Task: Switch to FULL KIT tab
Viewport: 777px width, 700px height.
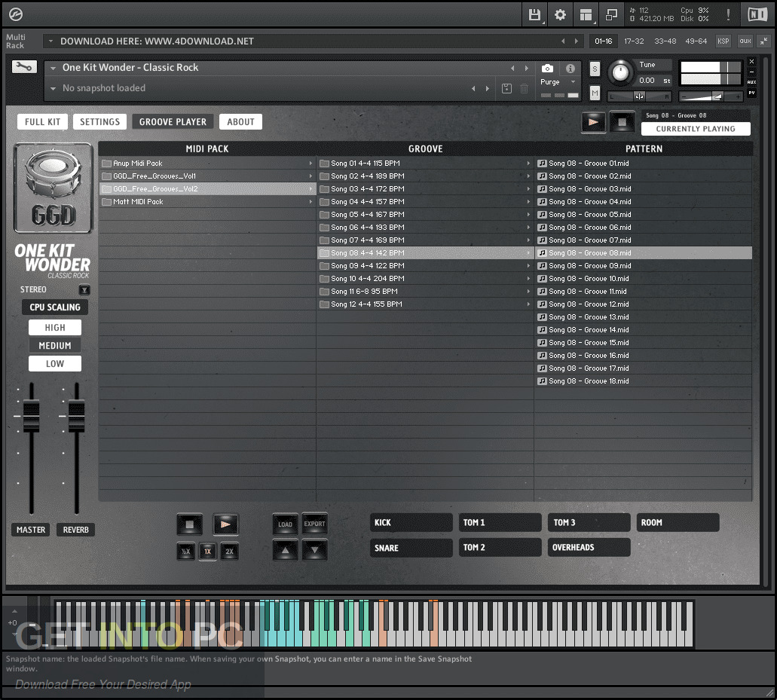Action: point(43,122)
